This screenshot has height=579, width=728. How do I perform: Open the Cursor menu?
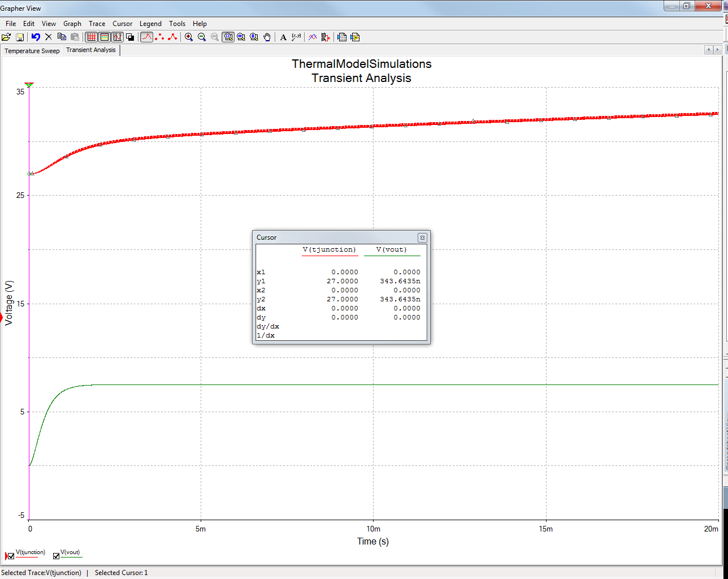[x=123, y=24]
